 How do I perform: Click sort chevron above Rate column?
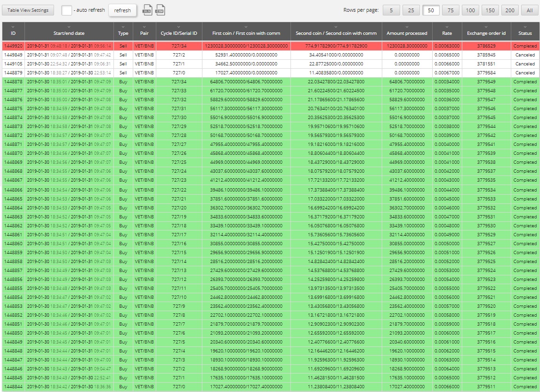[447, 27]
